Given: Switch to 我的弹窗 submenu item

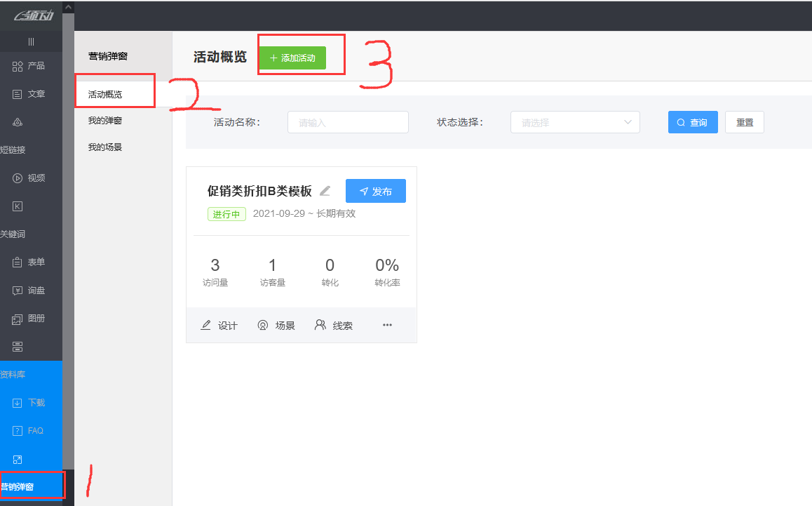Looking at the screenshot, I should (105, 121).
